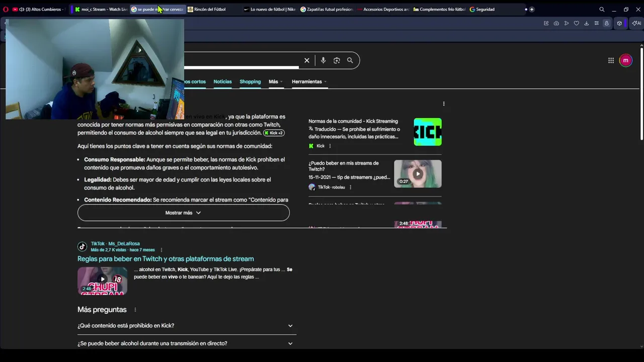The height and width of the screenshot is (362, 644).
Task: Add page to bookmarks with heart icon
Action: point(576,23)
